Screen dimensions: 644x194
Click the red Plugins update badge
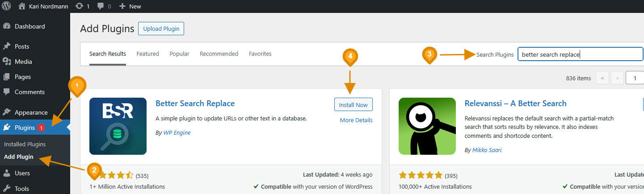tap(41, 128)
